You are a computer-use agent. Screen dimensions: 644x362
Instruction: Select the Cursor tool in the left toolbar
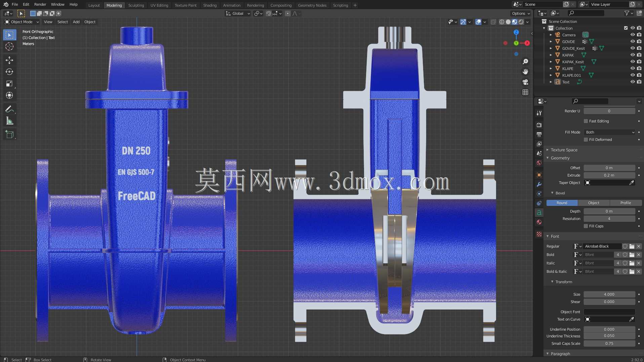click(x=9, y=46)
